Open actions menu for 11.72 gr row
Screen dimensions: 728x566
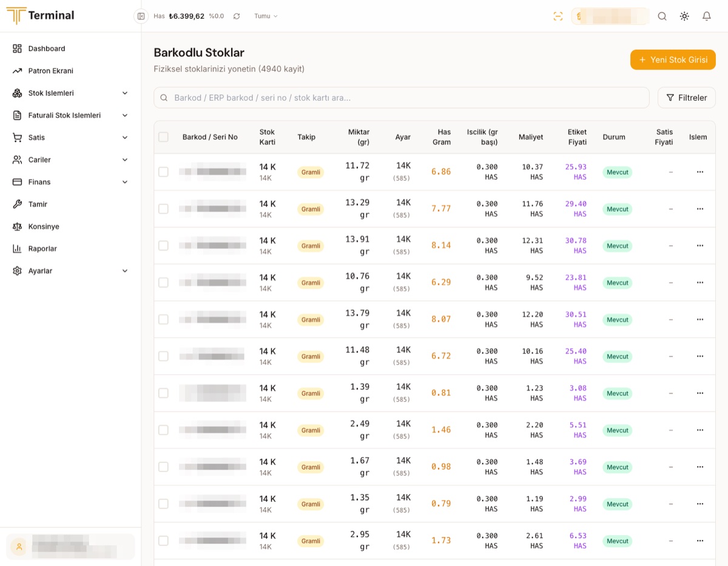[700, 172]
